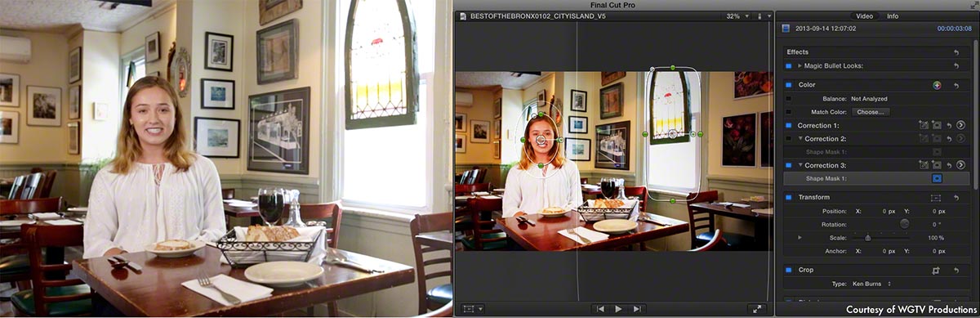Click the blue Shape Mask 1 icon under Correction 3
This screenshot has width=980, height=318.
937,178
